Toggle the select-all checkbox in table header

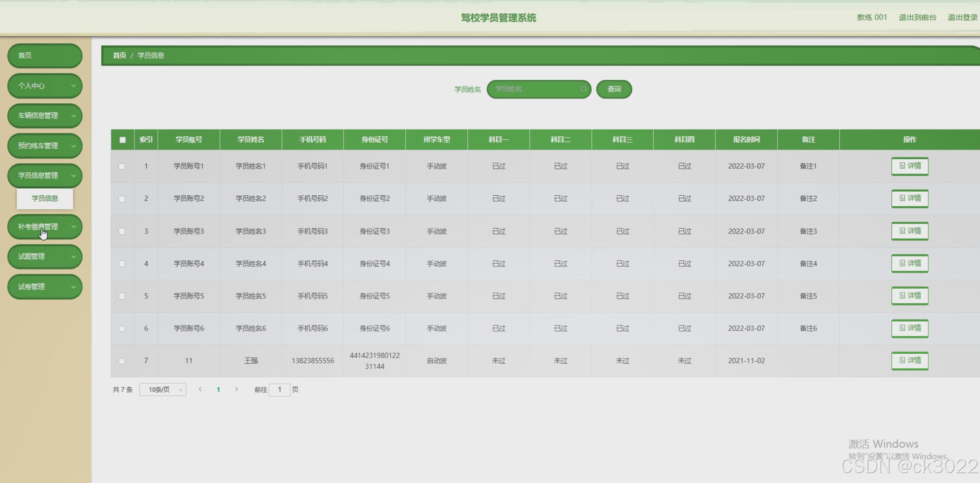coord(122,140)
